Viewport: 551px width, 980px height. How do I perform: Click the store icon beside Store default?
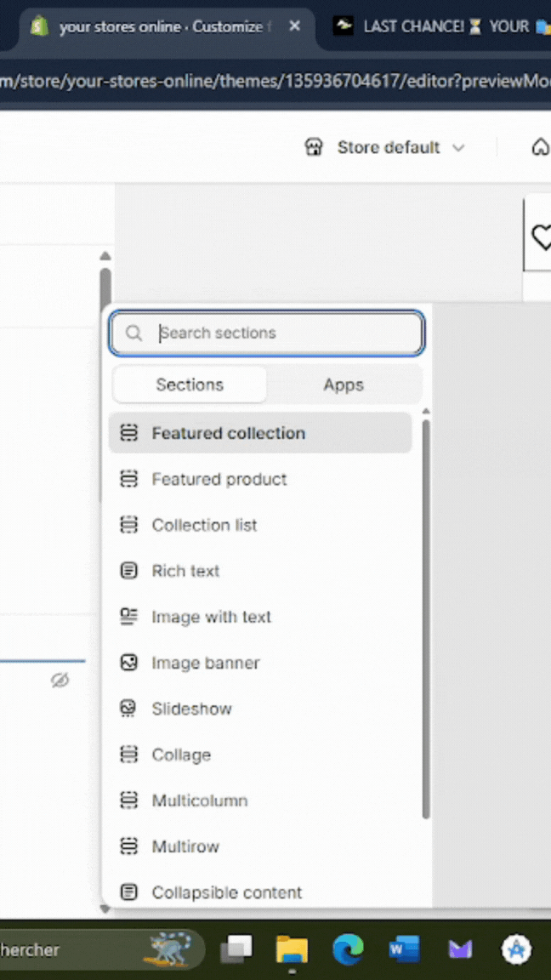(x=314, y=147)
